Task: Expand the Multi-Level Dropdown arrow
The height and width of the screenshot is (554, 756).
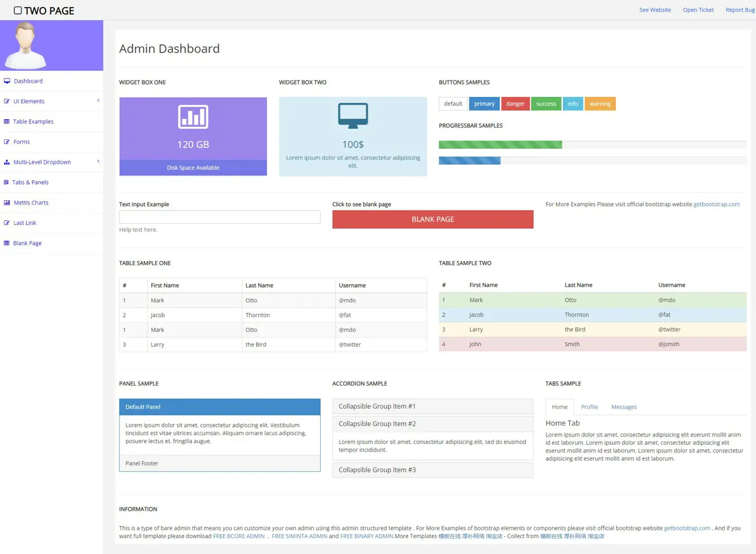Action: click(x=98, y=162)
